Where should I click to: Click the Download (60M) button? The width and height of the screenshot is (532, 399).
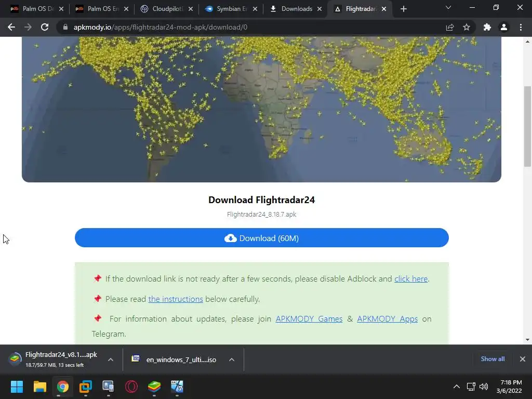pyautogui.click(x=262, y=238)
